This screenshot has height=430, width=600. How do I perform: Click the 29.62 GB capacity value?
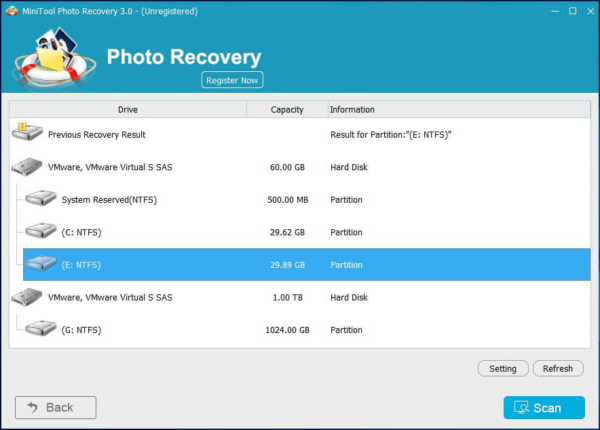(287, 232)
